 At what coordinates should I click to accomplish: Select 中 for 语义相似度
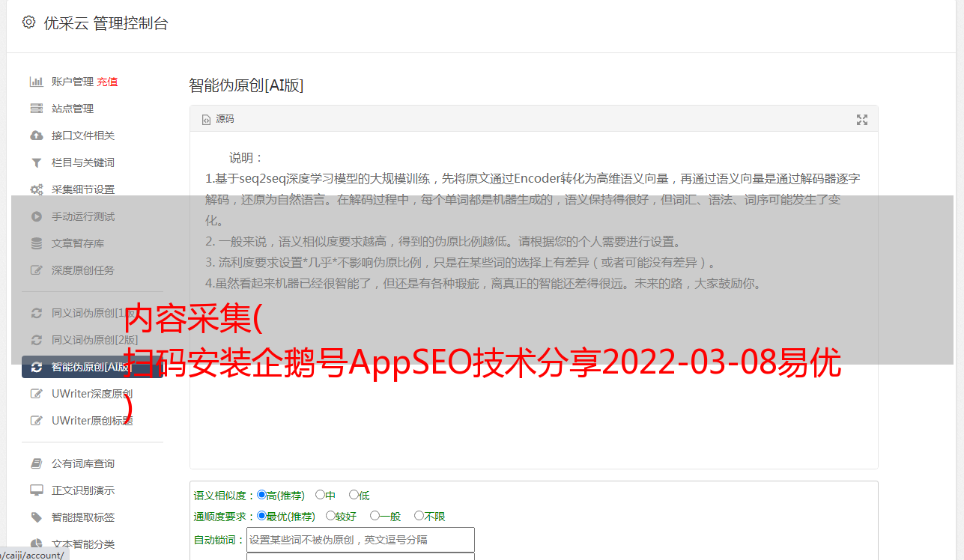point(320,495)
